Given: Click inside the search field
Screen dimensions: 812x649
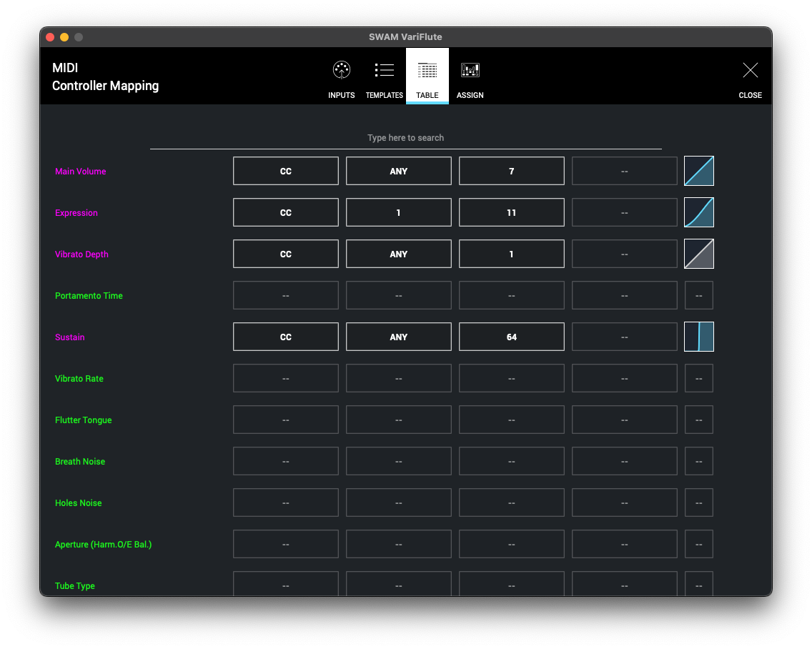Looking at the screenshot, I should point(405,138).
